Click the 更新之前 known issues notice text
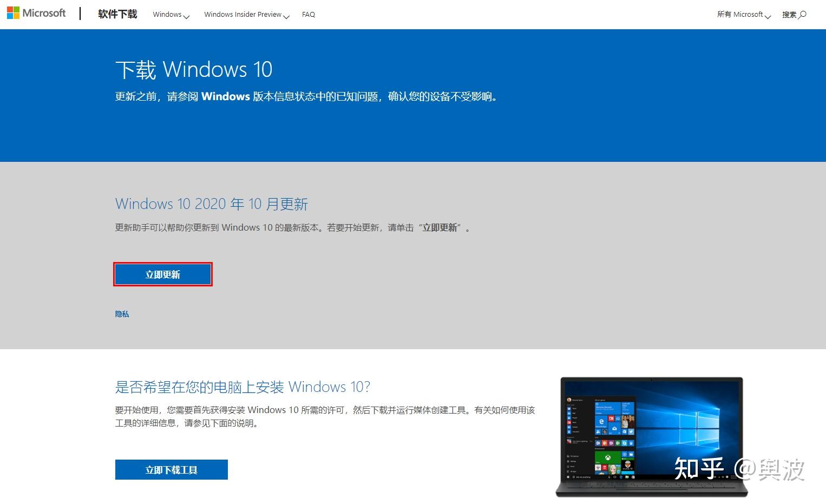This screenshot has width=826, height=504. coord(306,97)
